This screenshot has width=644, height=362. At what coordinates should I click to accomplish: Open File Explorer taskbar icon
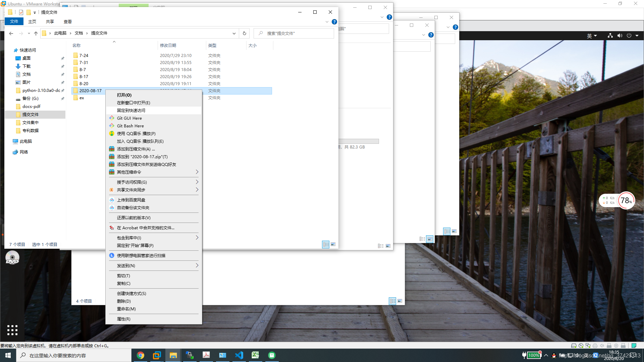coord(173,355)
